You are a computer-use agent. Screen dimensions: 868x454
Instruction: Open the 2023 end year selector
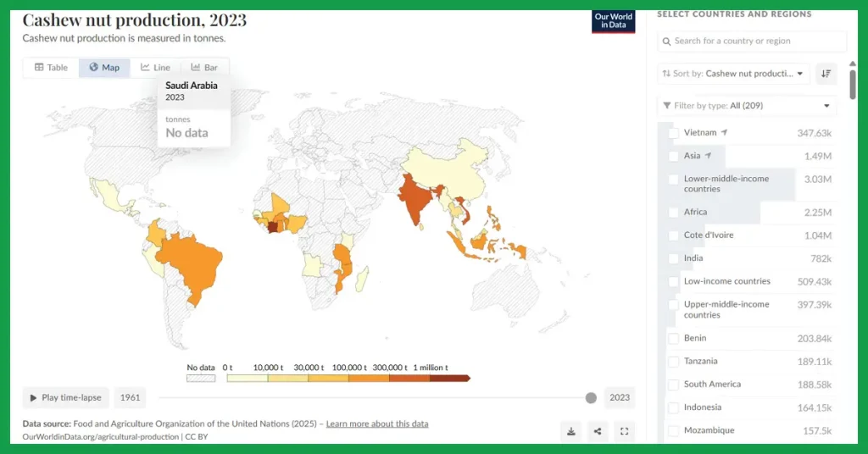(x=620, y=397)
